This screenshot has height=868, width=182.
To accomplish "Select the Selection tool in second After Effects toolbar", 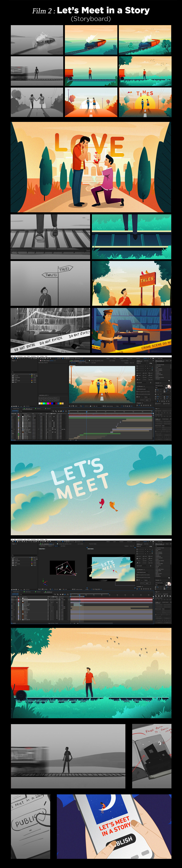I will pyautogui.click(x=15, y=541).
